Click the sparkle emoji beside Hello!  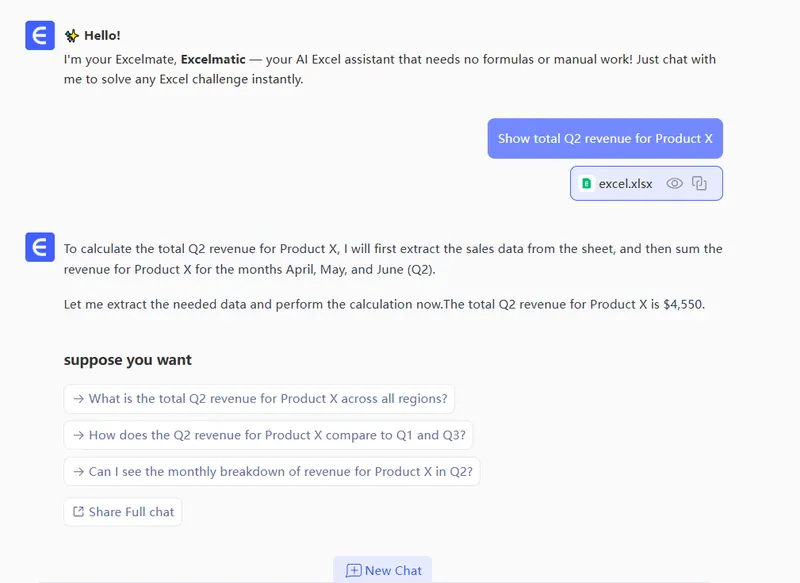(x=72, y=36)
